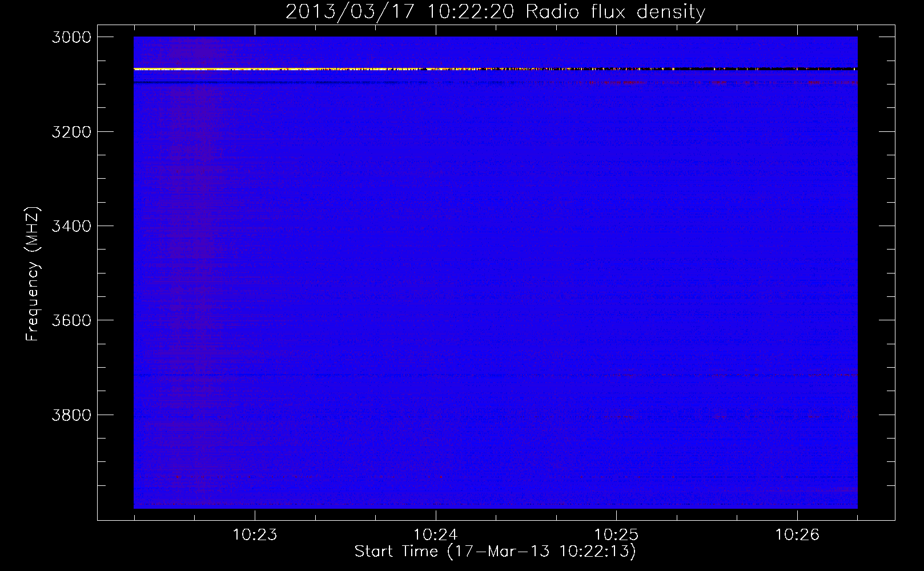Click the 10:25 time tick label
This screenshot has height=571, width=924.
coord(616,535)
